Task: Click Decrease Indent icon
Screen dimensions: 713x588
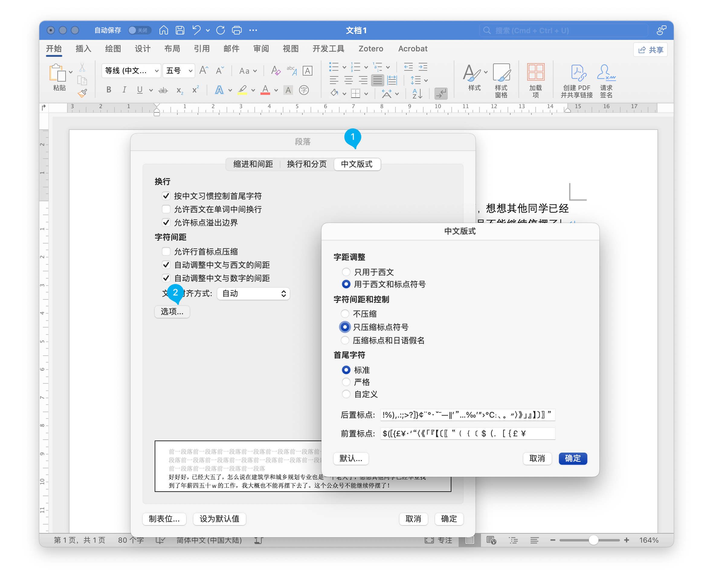Action: click(408, 67)
